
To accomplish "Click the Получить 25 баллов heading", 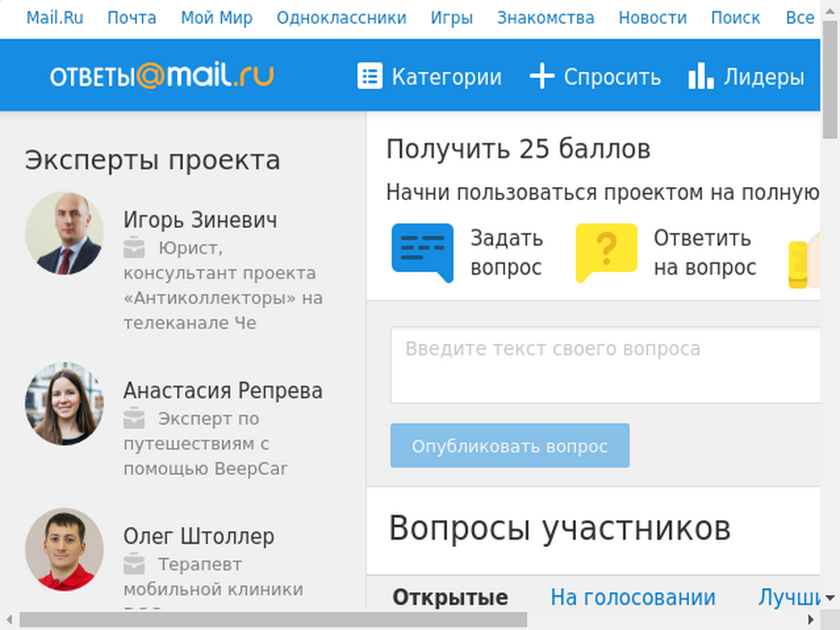I will click(x=518, y=149).
